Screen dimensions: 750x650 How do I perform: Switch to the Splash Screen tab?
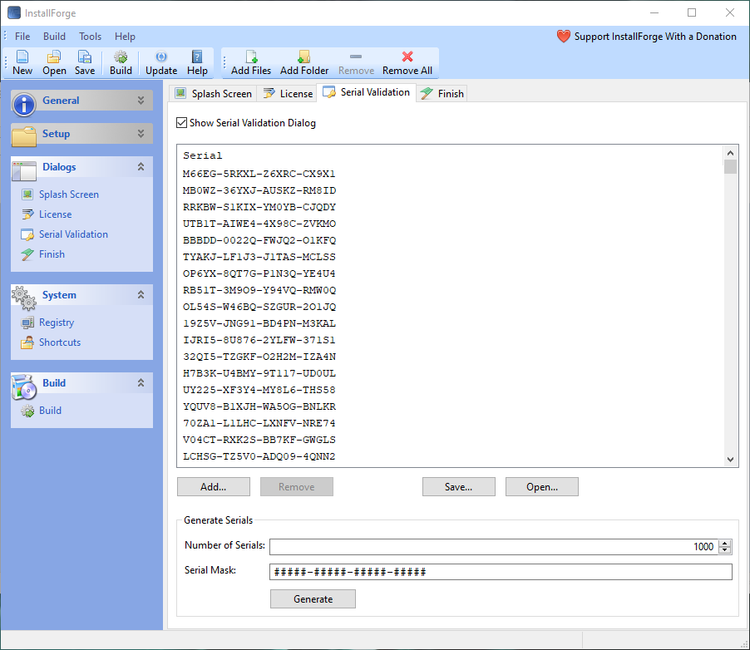(x=213, y=93)
